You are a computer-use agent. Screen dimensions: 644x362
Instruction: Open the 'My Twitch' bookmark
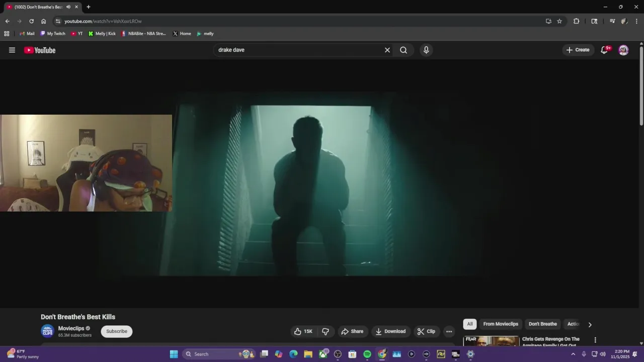coord(53,34)
